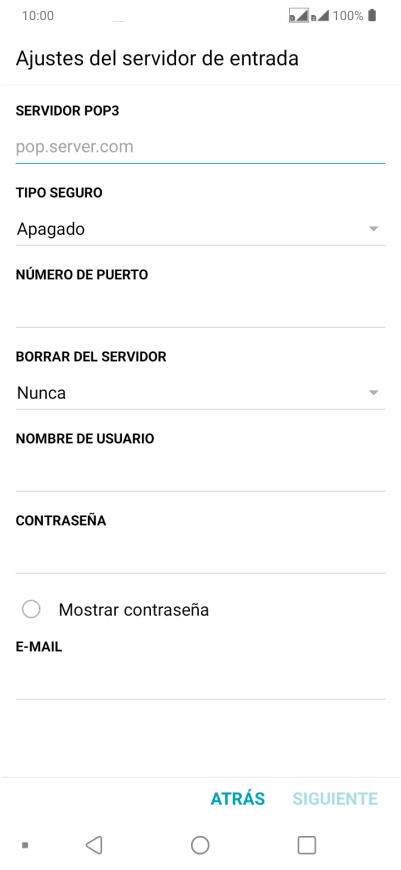Viewport: 401px width, 870px height.
Task: Focus the Contraseña input field
Action: 200,557
